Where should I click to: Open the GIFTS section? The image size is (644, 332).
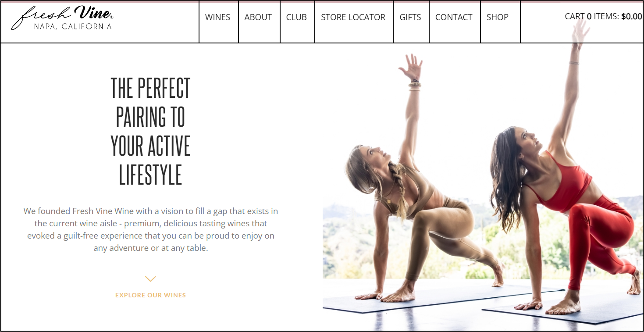tap(410, 18)
